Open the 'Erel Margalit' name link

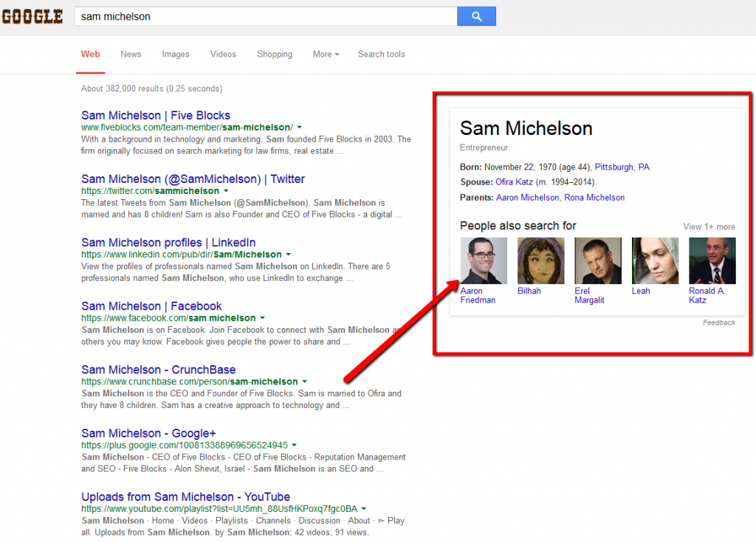[589, 296]
